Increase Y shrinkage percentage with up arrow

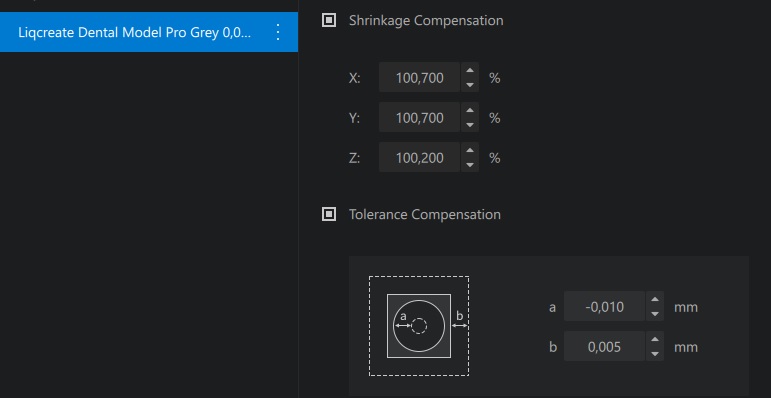click(470, 111)
